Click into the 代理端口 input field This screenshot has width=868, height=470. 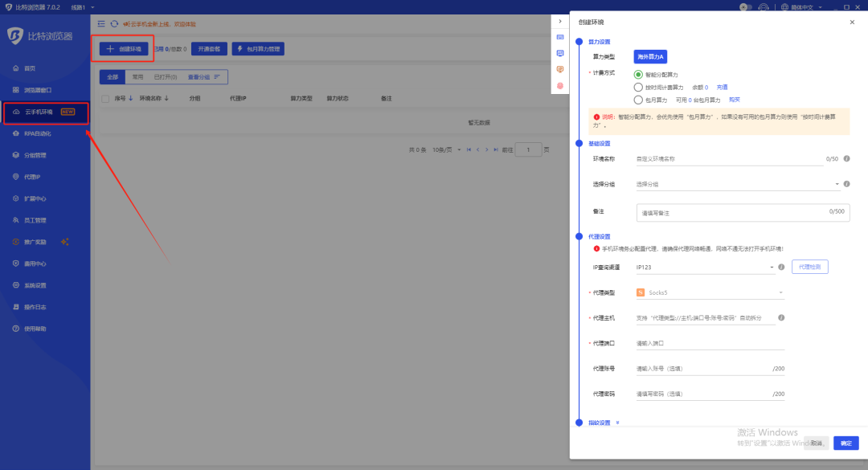[x=709, y=343]
